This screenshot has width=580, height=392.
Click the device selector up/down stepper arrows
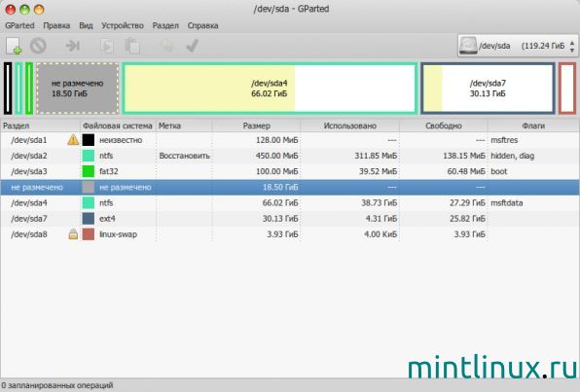pos(572,46)
